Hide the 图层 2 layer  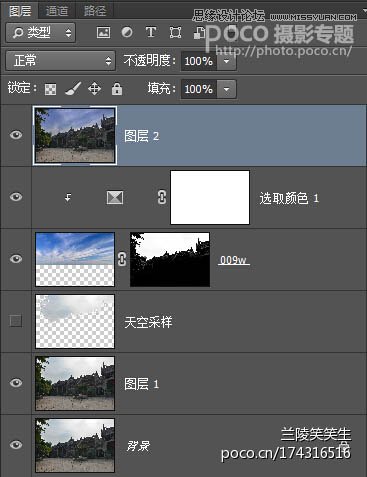(x=16, y=135)
